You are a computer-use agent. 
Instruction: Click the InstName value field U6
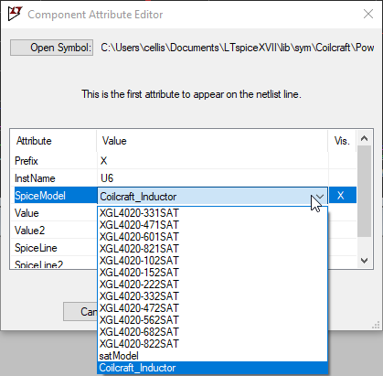(x=212, y=178)
